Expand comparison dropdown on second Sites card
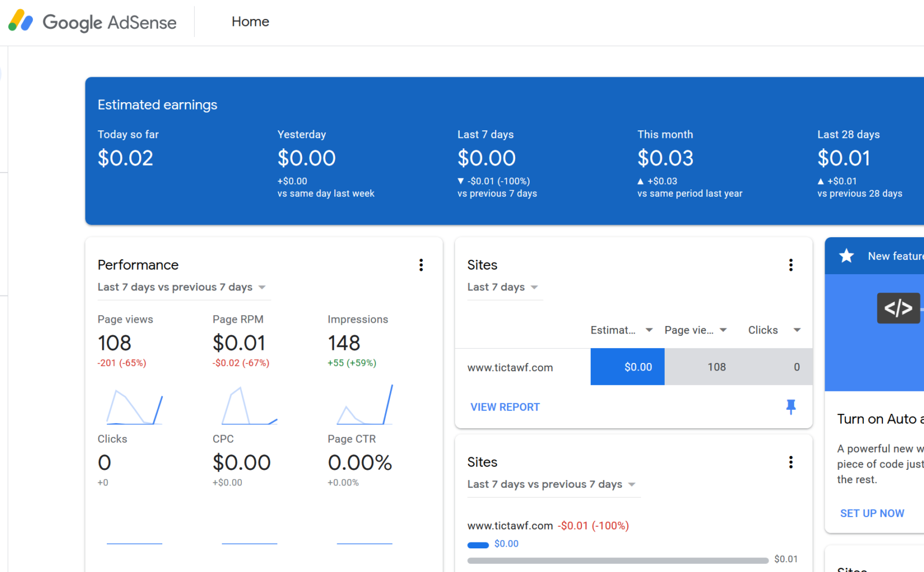 (632, 485)
